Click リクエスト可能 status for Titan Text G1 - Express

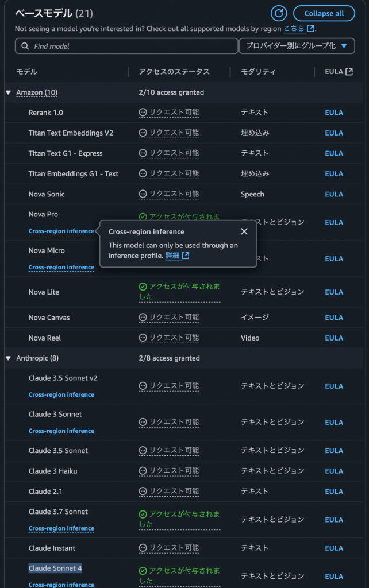(169, 153)
